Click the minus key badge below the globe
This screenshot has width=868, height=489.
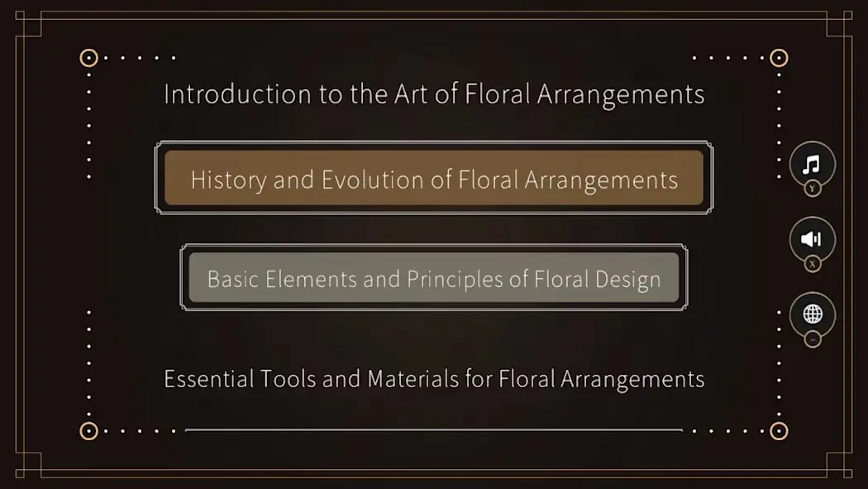(x=813, y=339)
